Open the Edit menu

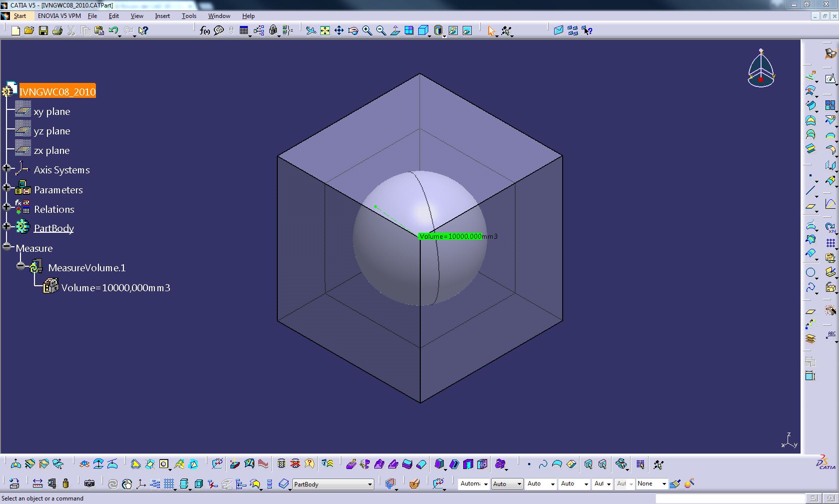point(114,16)
